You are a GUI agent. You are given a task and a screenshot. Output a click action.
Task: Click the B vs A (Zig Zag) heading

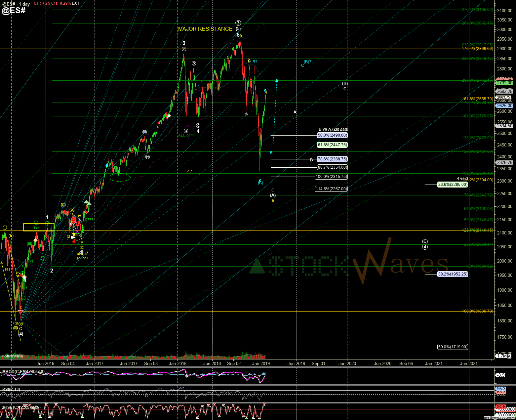coord(333,129)
